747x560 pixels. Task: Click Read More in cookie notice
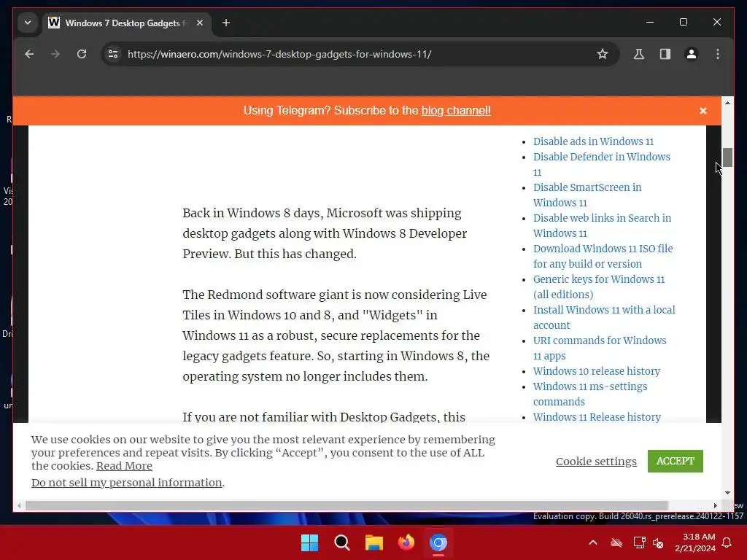click(x=124, y=466)
